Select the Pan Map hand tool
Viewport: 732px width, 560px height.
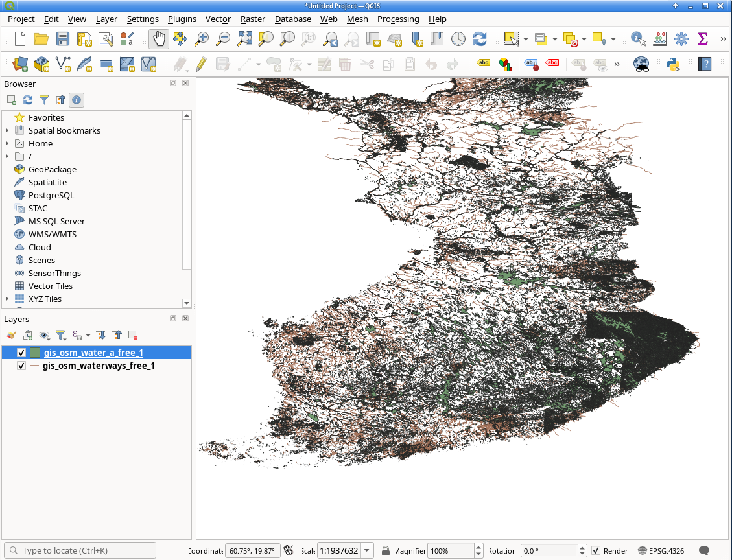(x=159, y=39)
